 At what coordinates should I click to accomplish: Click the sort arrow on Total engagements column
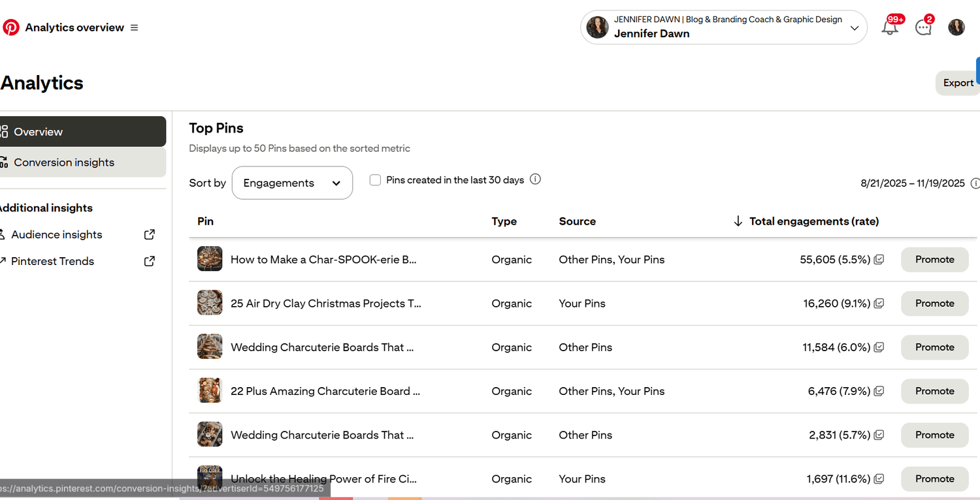[x=738, y=221]
